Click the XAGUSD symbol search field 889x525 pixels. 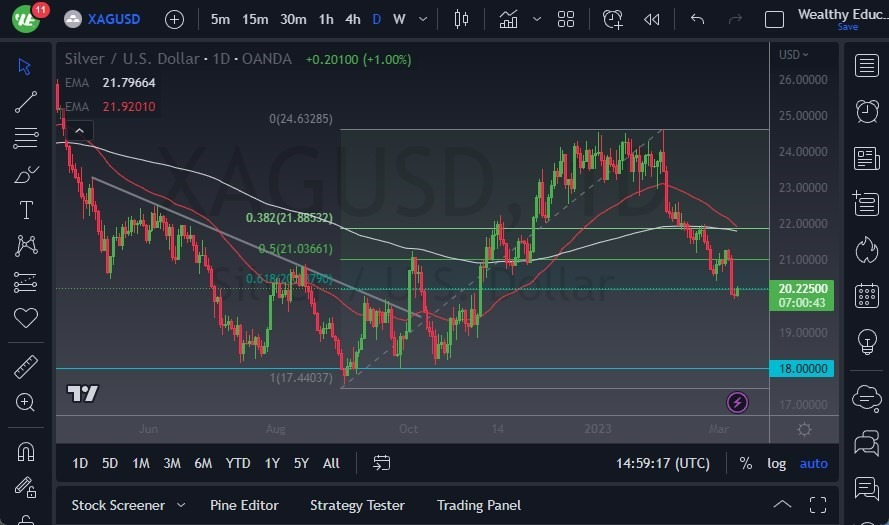pos(108,19)
